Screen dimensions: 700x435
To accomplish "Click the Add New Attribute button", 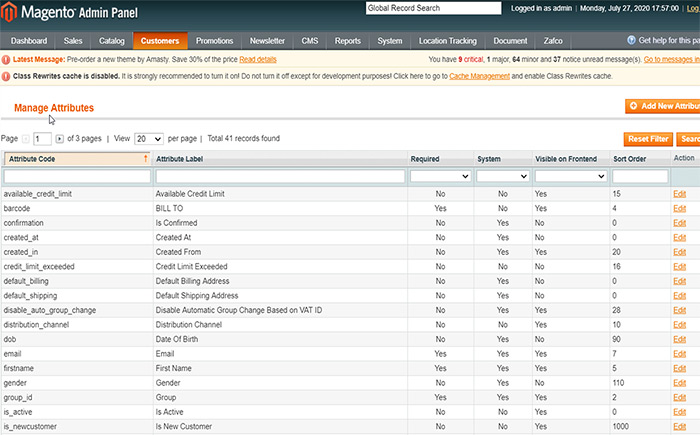I will pyautogui.click(x=662, y=106).
